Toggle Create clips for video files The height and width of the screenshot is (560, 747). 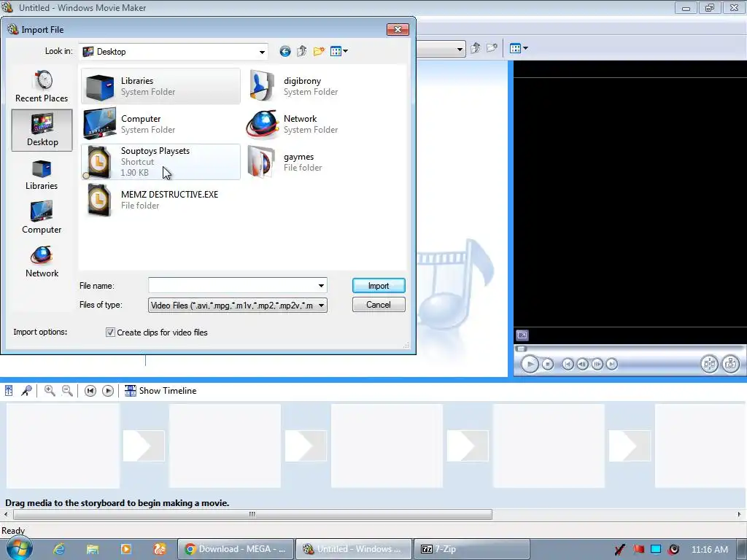110,332
